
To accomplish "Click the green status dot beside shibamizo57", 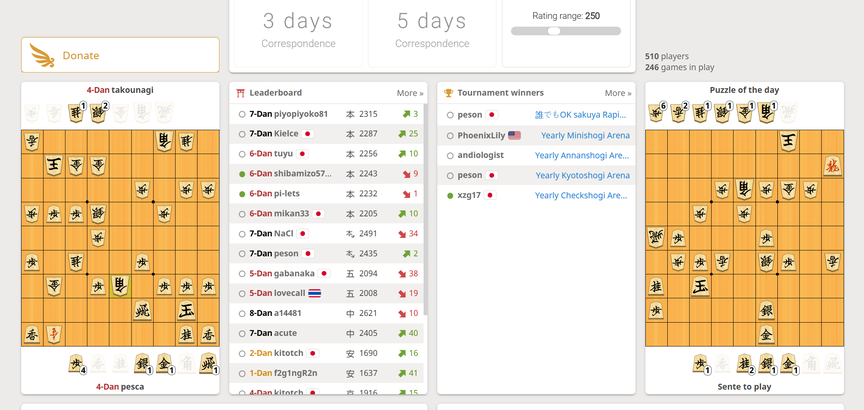I will pos(242,174).
